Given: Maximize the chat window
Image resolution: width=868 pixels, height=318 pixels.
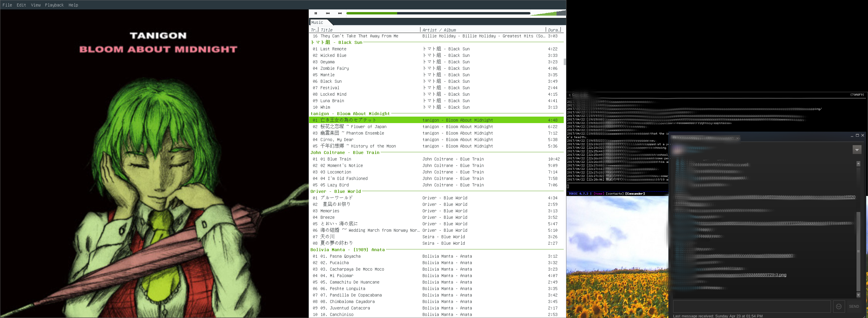Looking at the screenshot, I should (x=857, y=135).
